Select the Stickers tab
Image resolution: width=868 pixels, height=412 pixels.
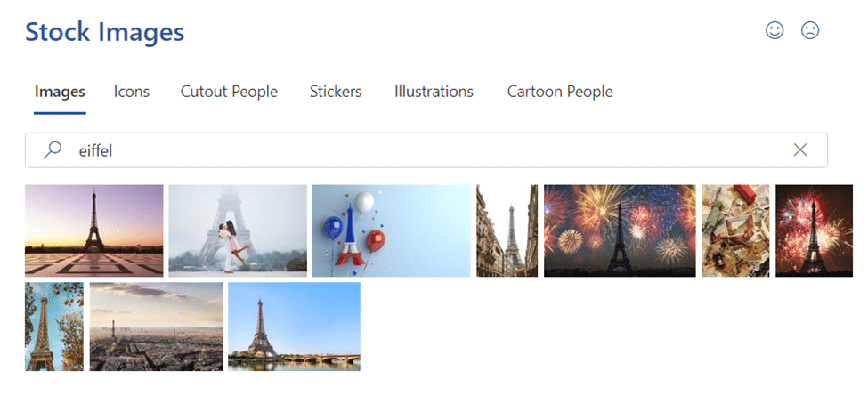point(336,92)
